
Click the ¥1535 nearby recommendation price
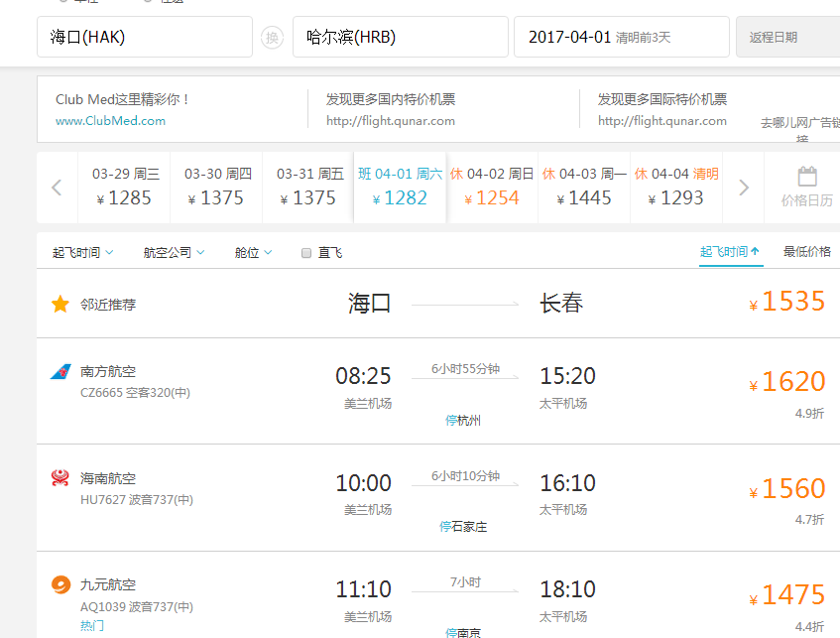787,302
